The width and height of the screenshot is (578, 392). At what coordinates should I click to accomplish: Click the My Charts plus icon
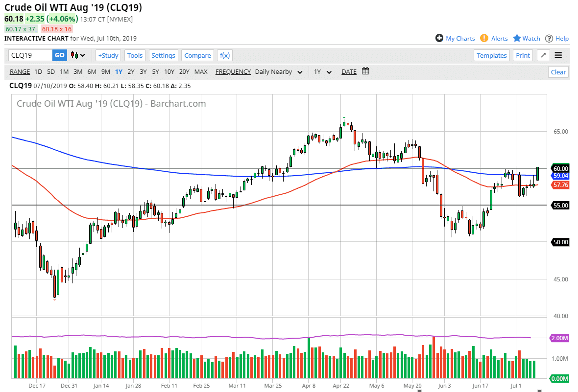click(x=439, y=38)
